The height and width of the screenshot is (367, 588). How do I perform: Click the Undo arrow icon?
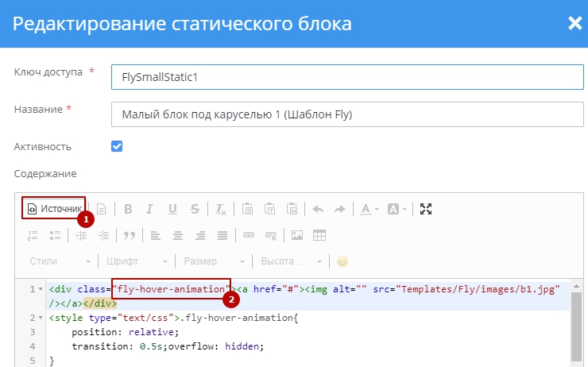(318, 209)
